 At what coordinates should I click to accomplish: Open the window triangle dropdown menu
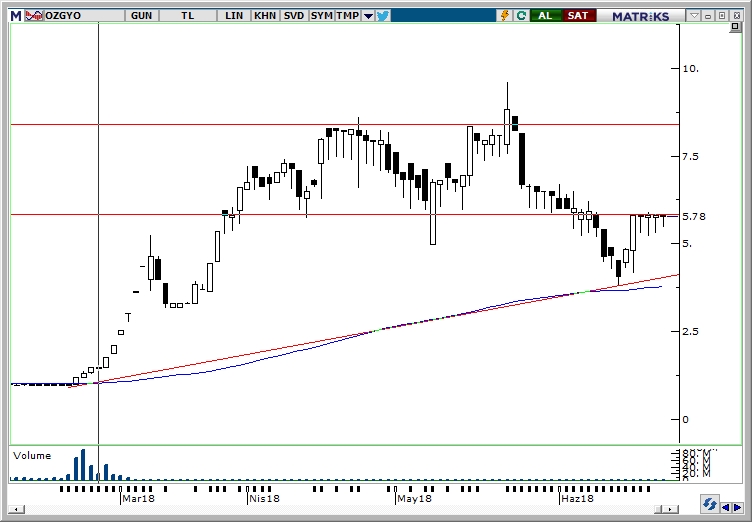pos(693,16)
